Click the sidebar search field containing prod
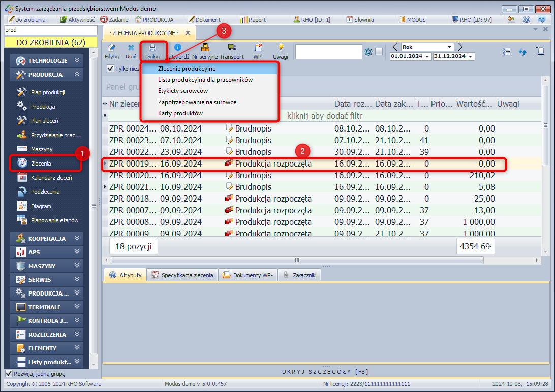This screenshot has width=555, height=392. (50, 30)
